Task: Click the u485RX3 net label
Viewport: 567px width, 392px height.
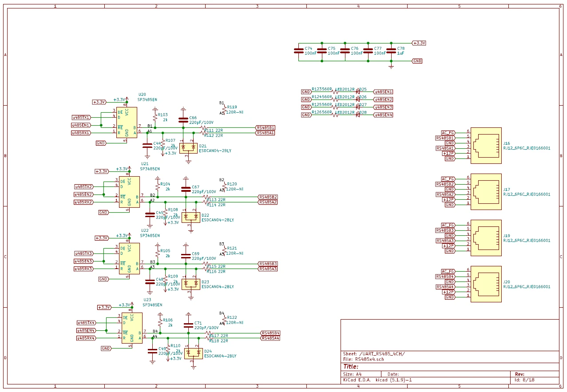Action: point(84,269)
